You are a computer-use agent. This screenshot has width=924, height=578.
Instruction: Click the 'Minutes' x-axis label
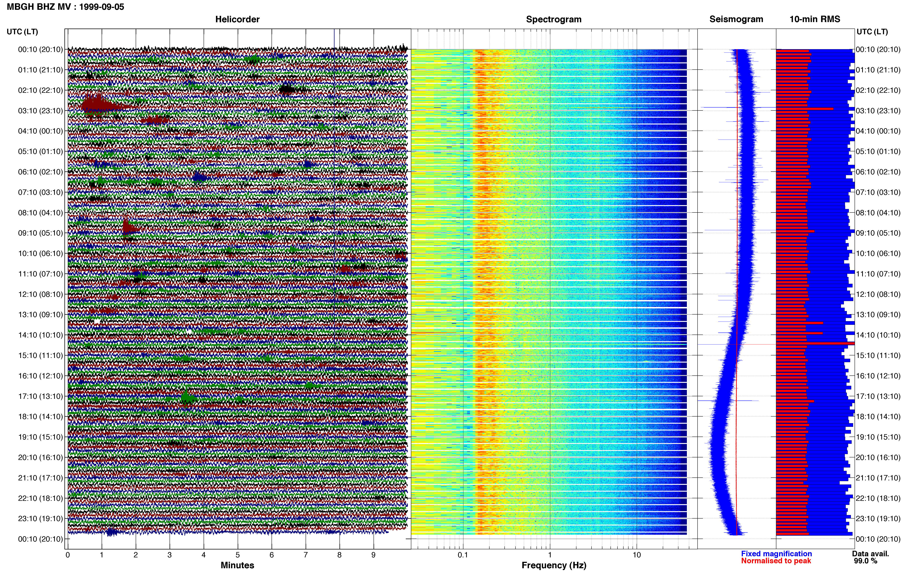click(237, 565)
